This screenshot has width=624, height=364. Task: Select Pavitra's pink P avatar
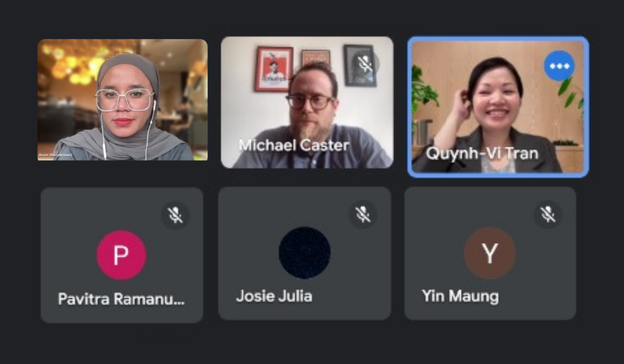[121, 255]
